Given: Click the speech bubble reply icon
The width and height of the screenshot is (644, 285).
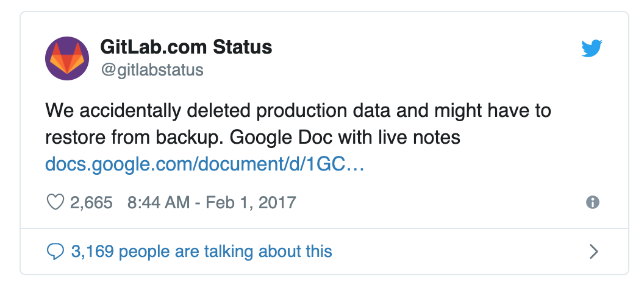Looking at the screenshot, I should (x=55, y=252).
